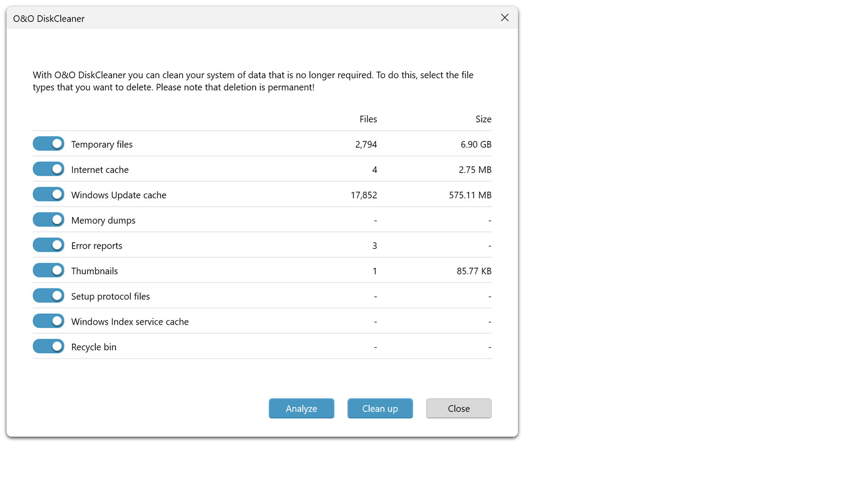This screenshot has height=504, width=856.
Task: Turn off Internet cache cleaning
Action: click(x=48, y=169)
